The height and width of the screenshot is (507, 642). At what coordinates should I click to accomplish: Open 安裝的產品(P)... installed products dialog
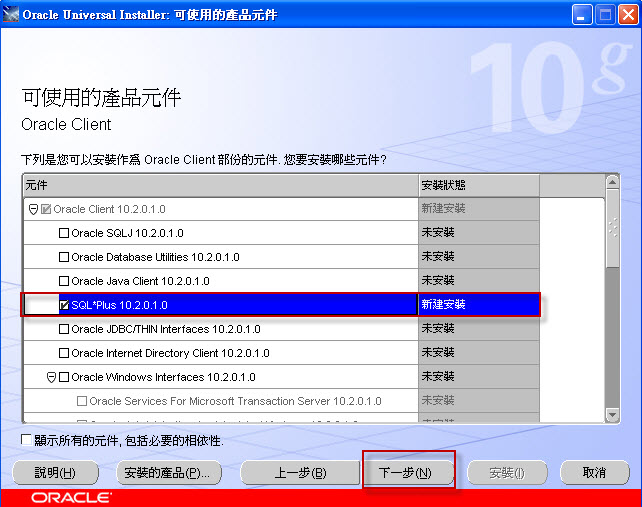pos(169,473)
